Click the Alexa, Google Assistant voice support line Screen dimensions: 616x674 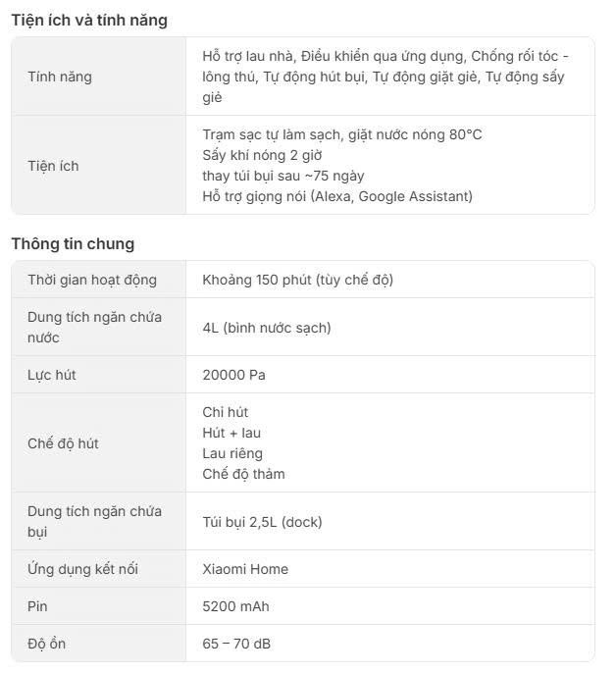tap(336, 196)
